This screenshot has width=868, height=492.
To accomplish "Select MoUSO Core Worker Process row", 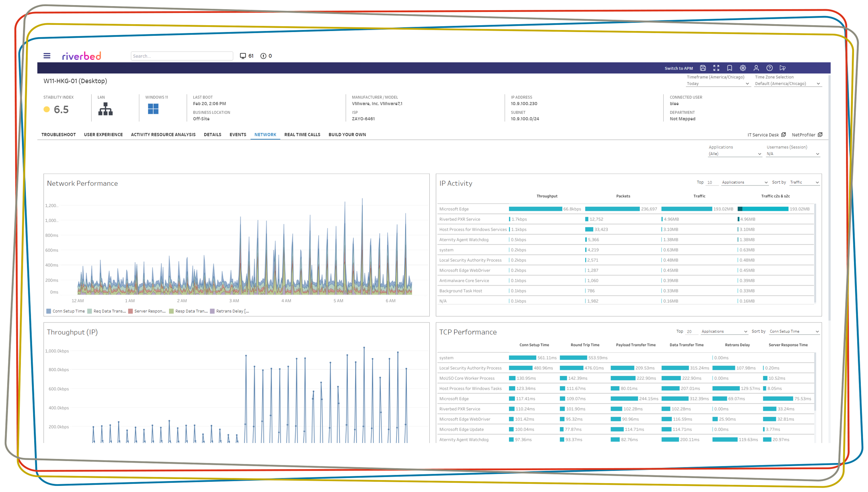I will 625,378.
